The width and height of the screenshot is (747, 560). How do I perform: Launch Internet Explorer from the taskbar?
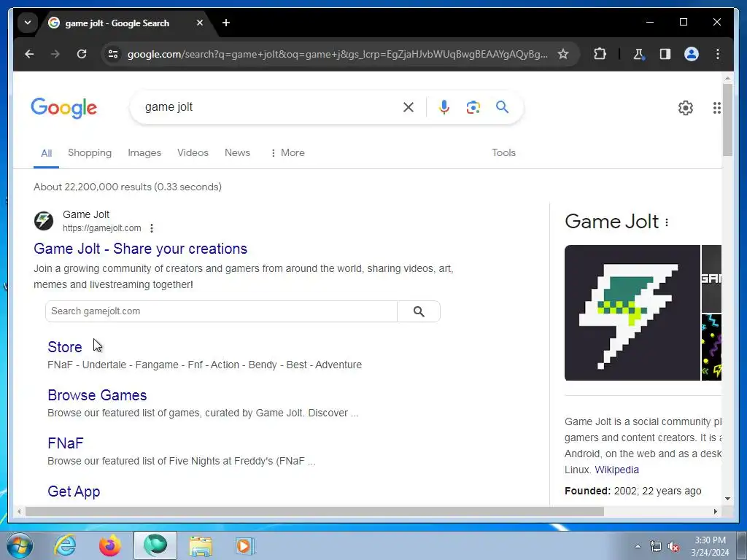tap(65, 545)
